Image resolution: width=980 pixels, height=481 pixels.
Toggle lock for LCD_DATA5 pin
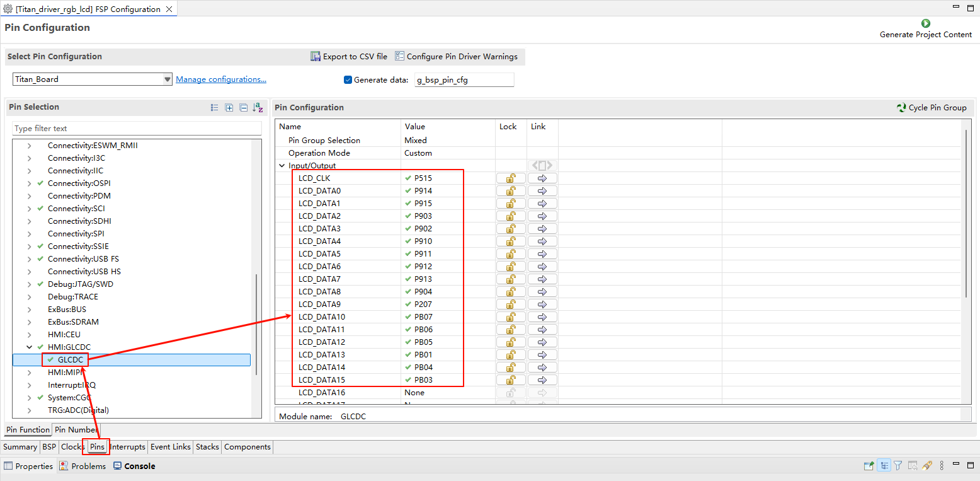pos(511,254)
